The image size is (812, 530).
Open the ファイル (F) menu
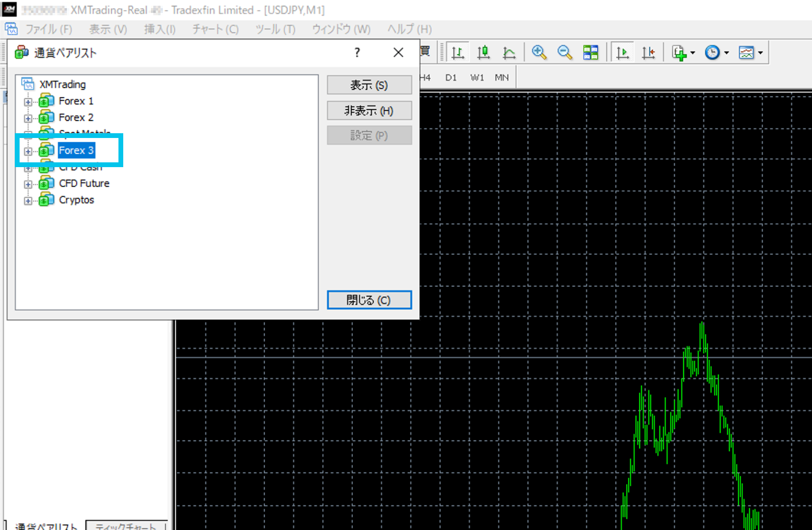coord(48,29)
